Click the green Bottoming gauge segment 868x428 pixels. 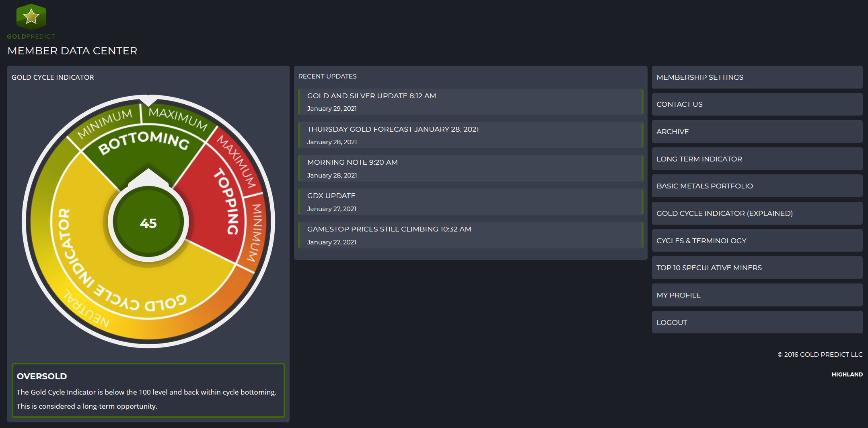(145, 153)
